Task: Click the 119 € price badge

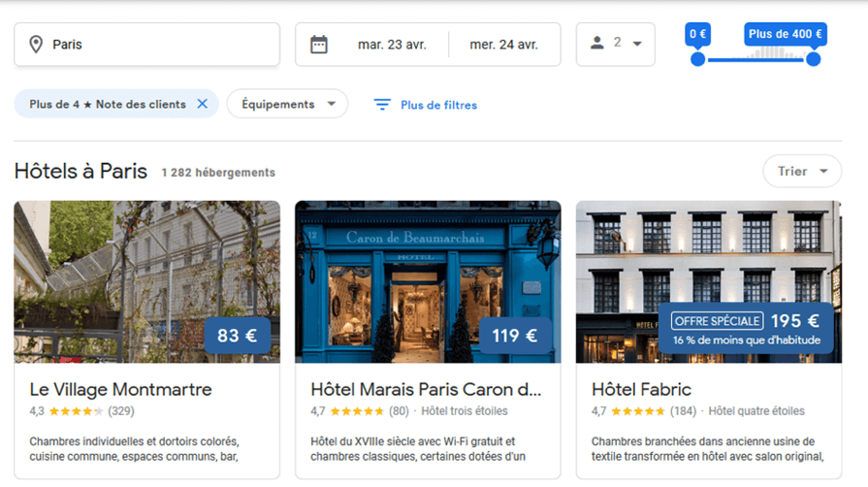Action: click(x=515, y=336)
